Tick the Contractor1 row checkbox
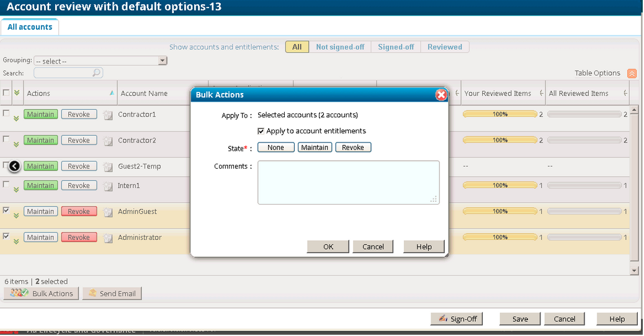 [6, 113]
